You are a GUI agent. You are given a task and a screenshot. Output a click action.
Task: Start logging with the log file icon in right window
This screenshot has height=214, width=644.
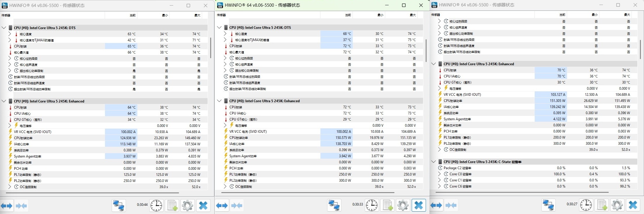[601, 205]
